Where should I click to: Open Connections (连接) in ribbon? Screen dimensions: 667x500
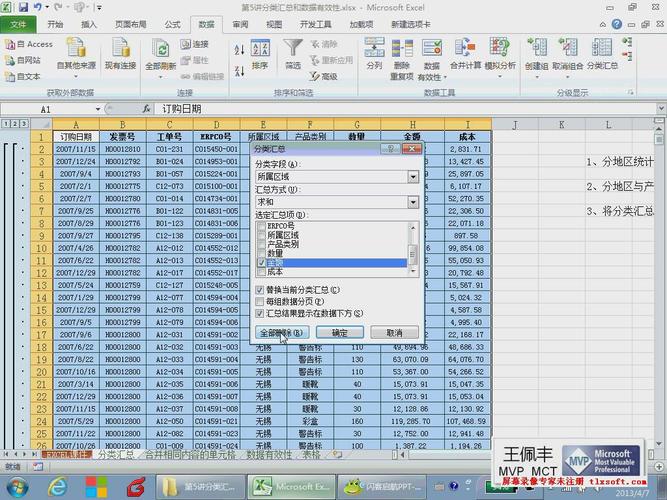(194, 44)
